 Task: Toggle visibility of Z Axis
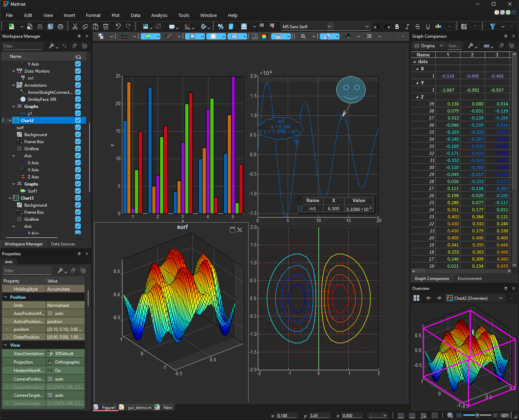point(78,177)
